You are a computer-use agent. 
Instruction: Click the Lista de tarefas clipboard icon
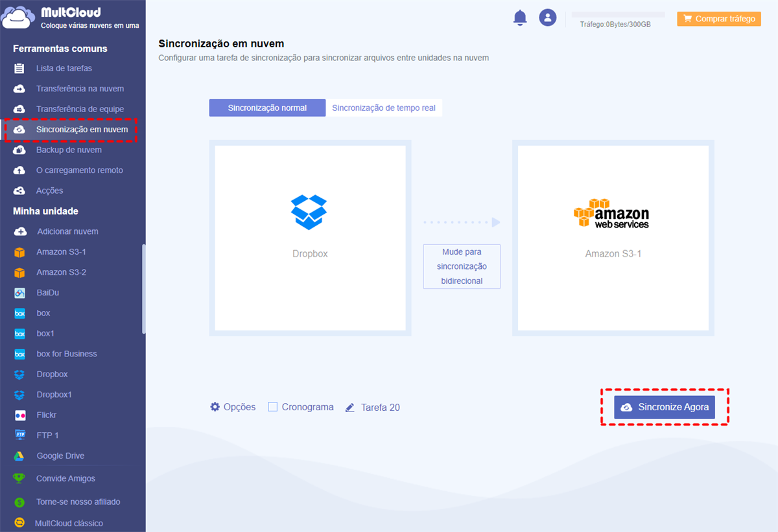coord(19,68)
